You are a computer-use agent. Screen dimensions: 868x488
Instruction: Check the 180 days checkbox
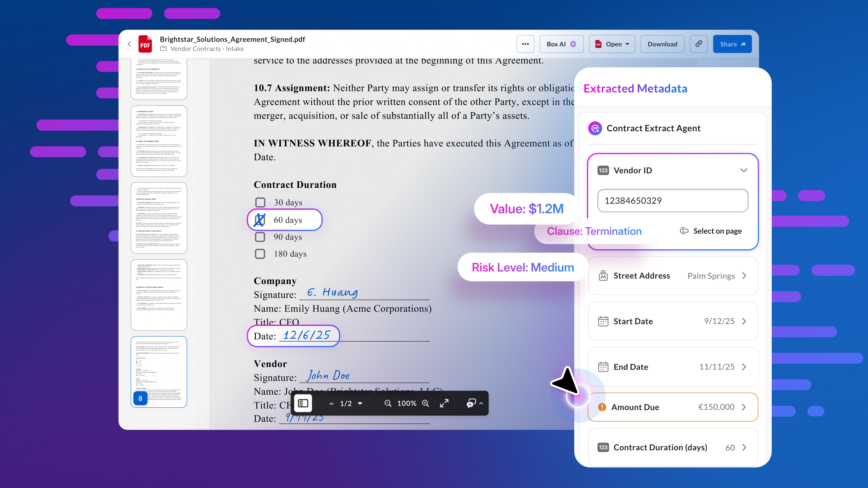pos(260,254)
